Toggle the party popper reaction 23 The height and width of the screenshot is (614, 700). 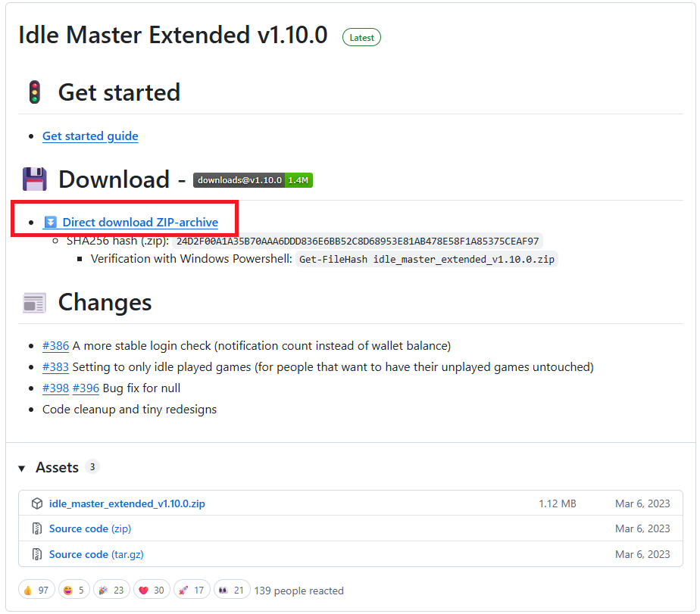111,591
